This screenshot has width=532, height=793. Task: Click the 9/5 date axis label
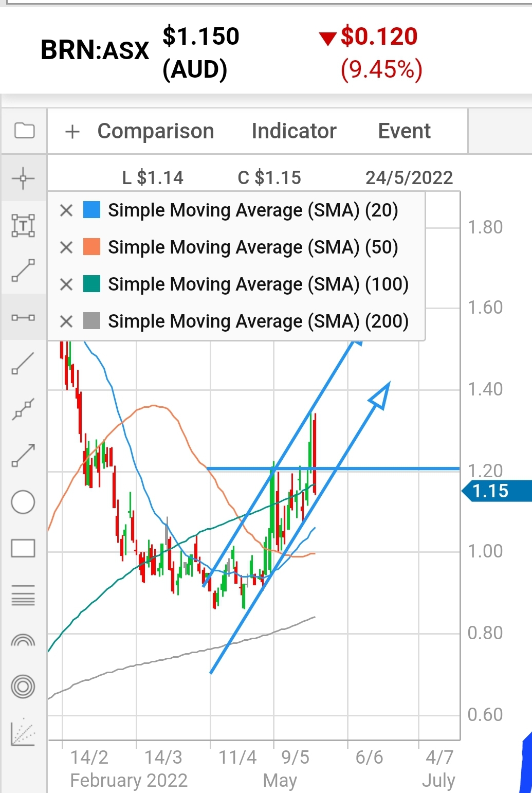click(x=296, y=758)
